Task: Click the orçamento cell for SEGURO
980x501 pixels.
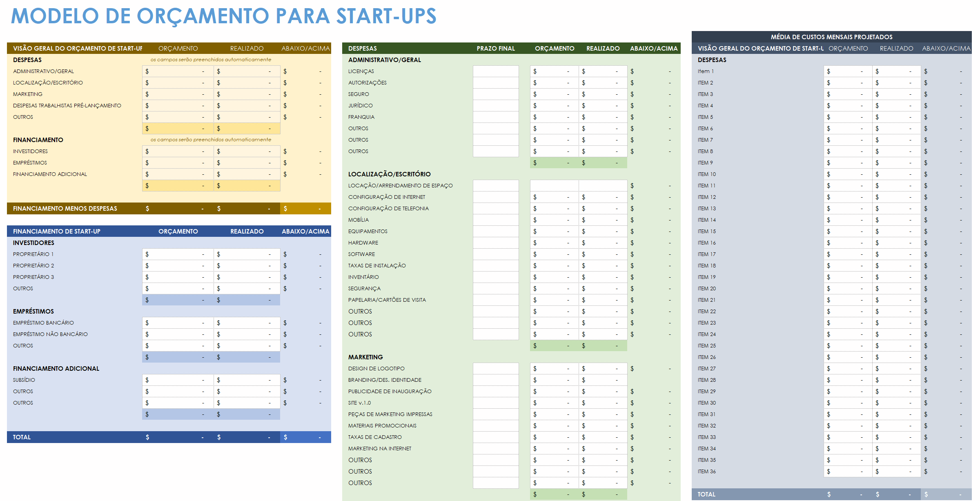Action: tap(555, 94)
